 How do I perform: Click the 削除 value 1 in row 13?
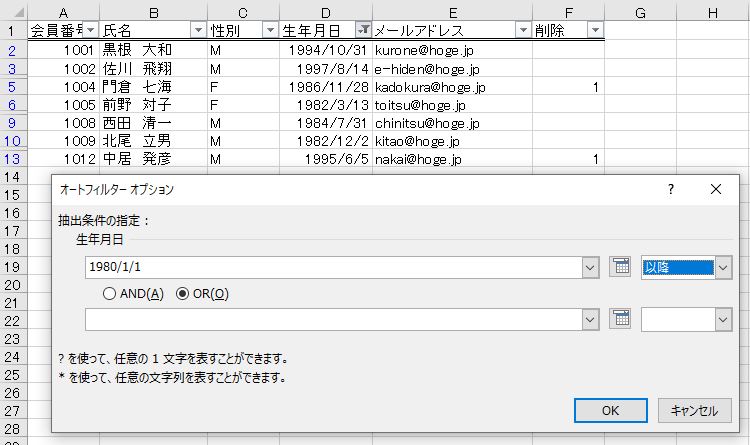(x=568, y=159)
